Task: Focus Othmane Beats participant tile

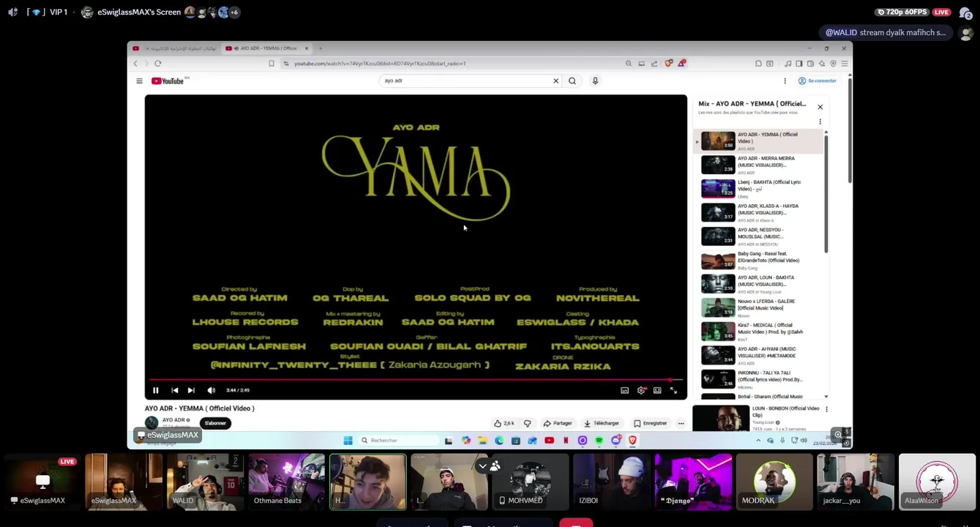Action: pos(286,482)
